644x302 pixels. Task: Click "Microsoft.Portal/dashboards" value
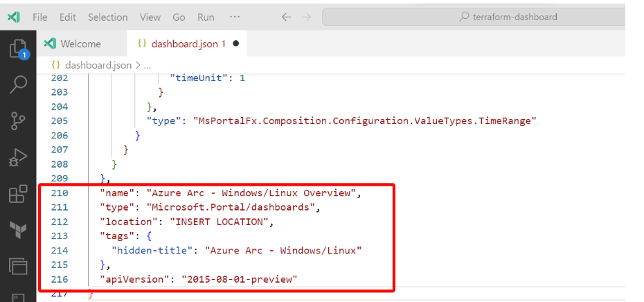tap(231, 207)
